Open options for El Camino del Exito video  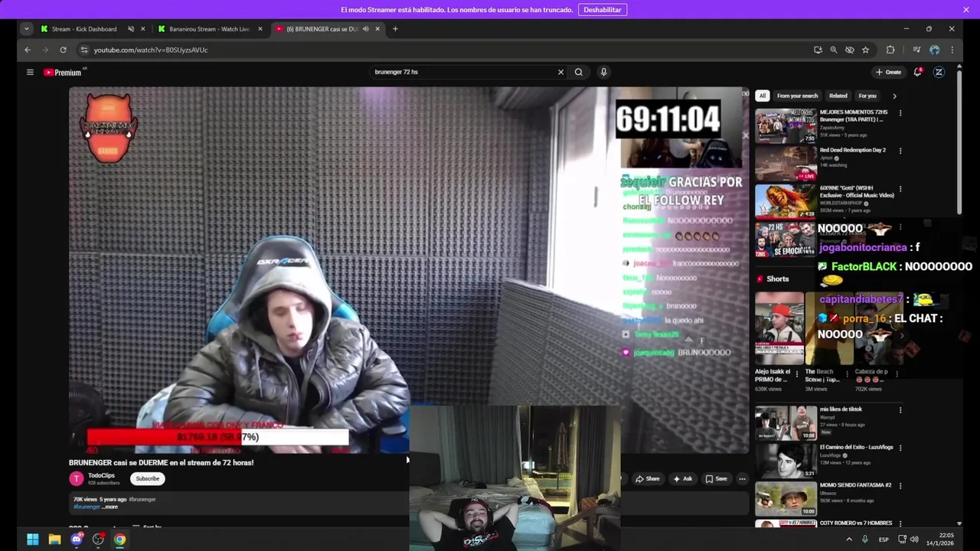900,448
